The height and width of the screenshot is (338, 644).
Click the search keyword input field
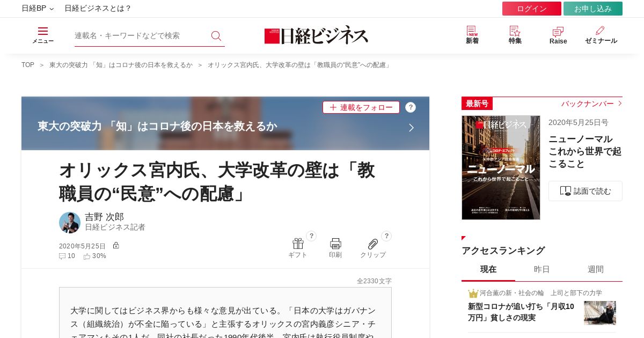[141, 35]
